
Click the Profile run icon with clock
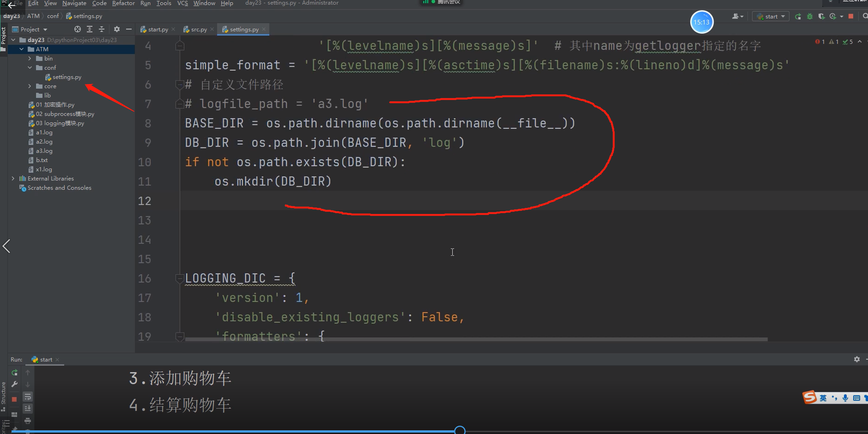(833, 17)
